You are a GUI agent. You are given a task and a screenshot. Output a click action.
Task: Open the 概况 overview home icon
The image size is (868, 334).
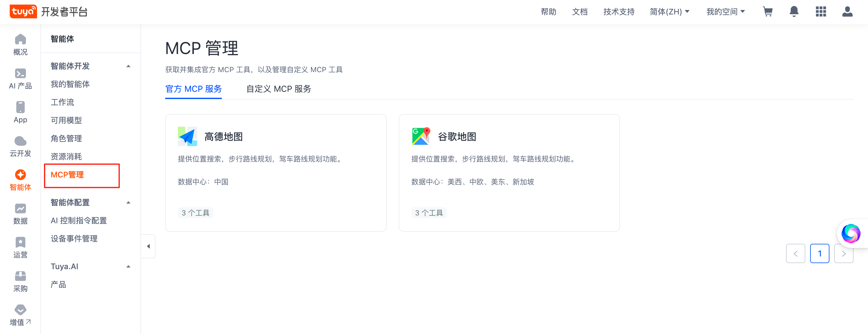(x=20, y=40)
